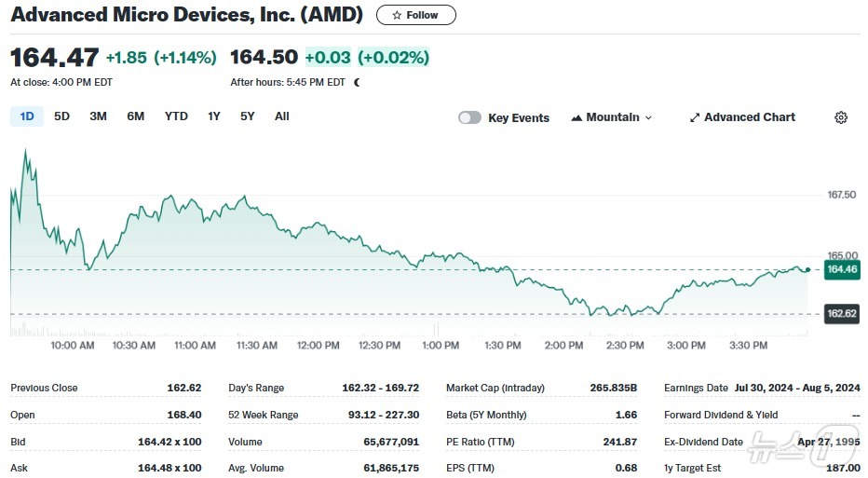Open chart settings gear icon
This screenshot has height=478, width=868.
click(x=841, y=117)
